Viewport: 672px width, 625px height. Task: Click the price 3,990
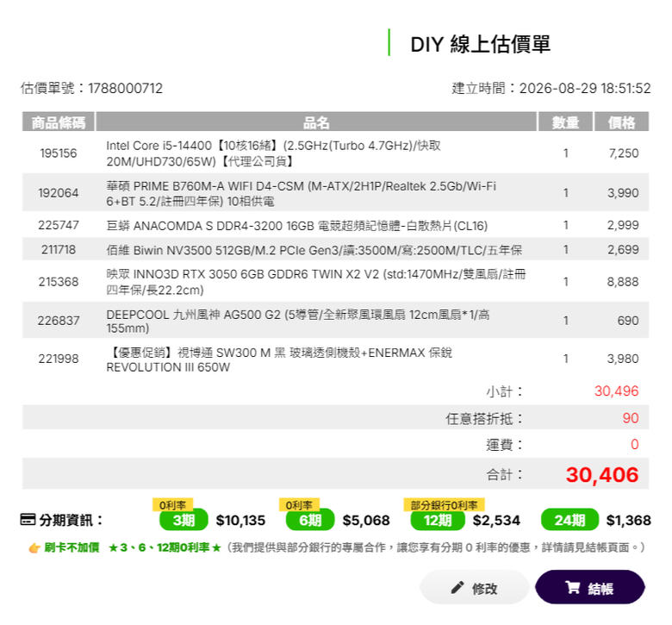point(623,193)
